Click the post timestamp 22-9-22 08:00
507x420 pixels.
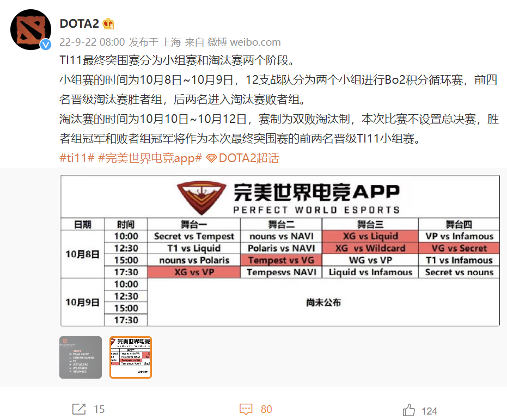pyautogui.click(x=92, y=42)
